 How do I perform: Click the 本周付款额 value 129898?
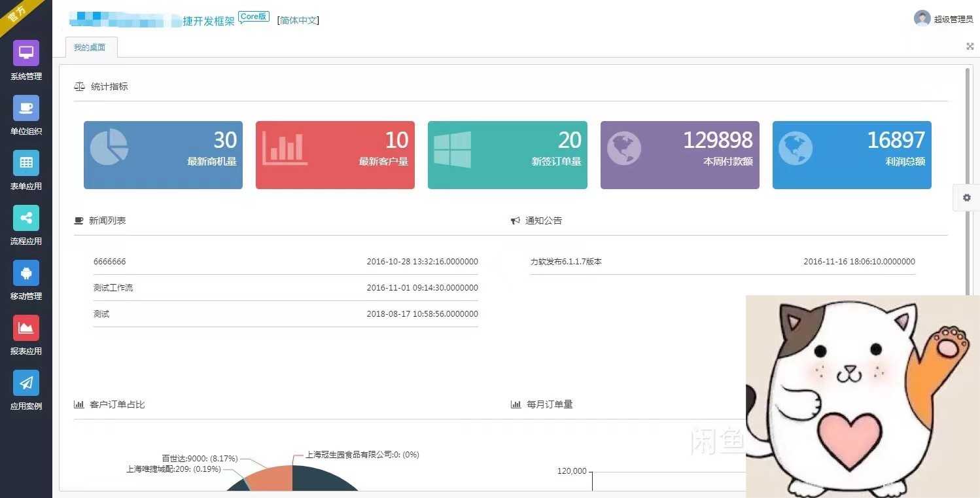[x=718, y=140]
